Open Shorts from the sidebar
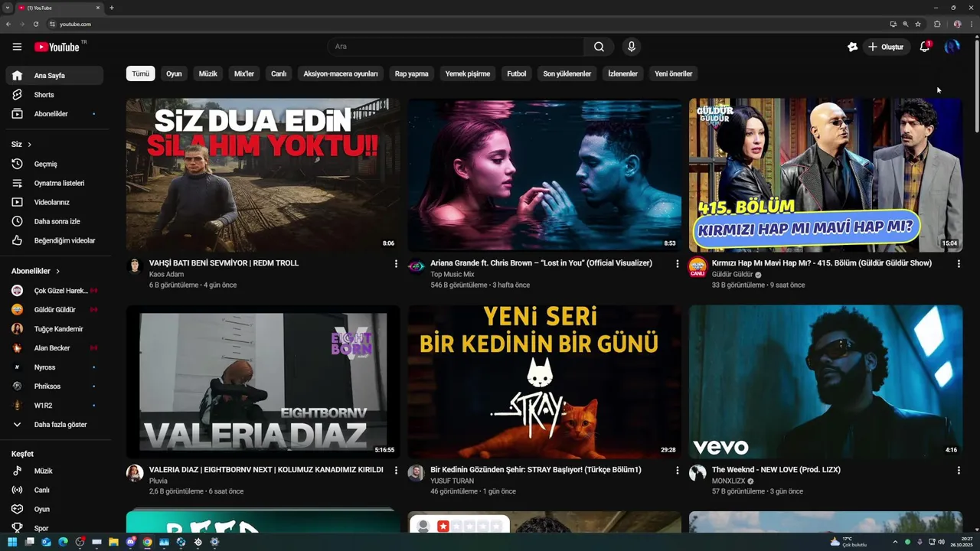 pyautogui.click(x=54, y=95)
